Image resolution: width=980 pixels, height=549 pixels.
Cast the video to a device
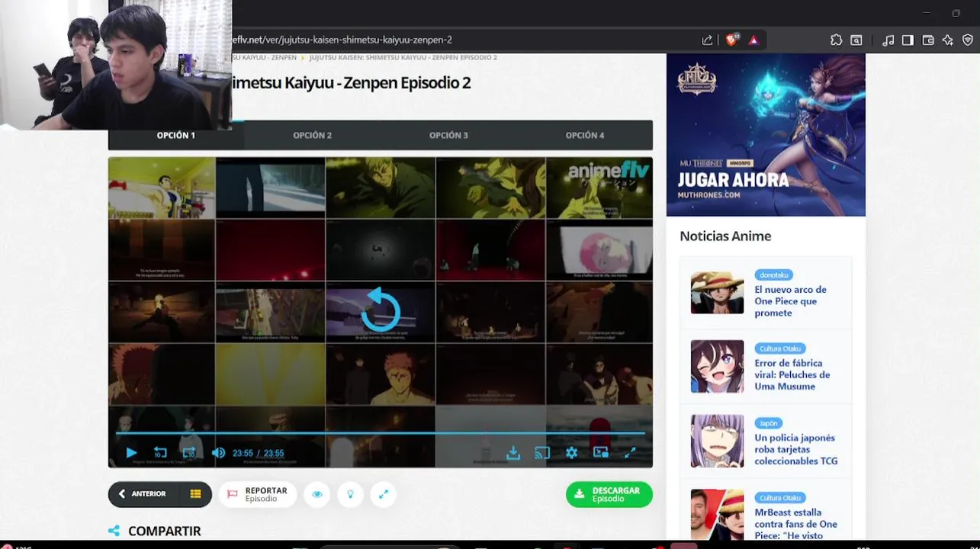(542, 453)
